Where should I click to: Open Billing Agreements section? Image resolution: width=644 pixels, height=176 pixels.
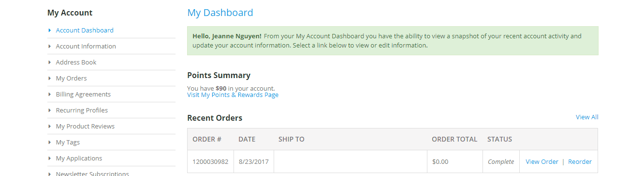click(x=83, y=94)
